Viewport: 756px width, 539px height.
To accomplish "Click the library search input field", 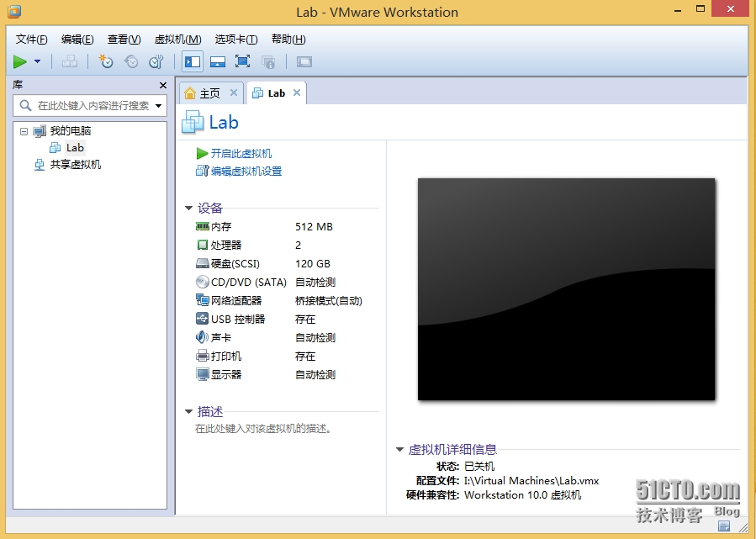I will [x=89, y=106].
